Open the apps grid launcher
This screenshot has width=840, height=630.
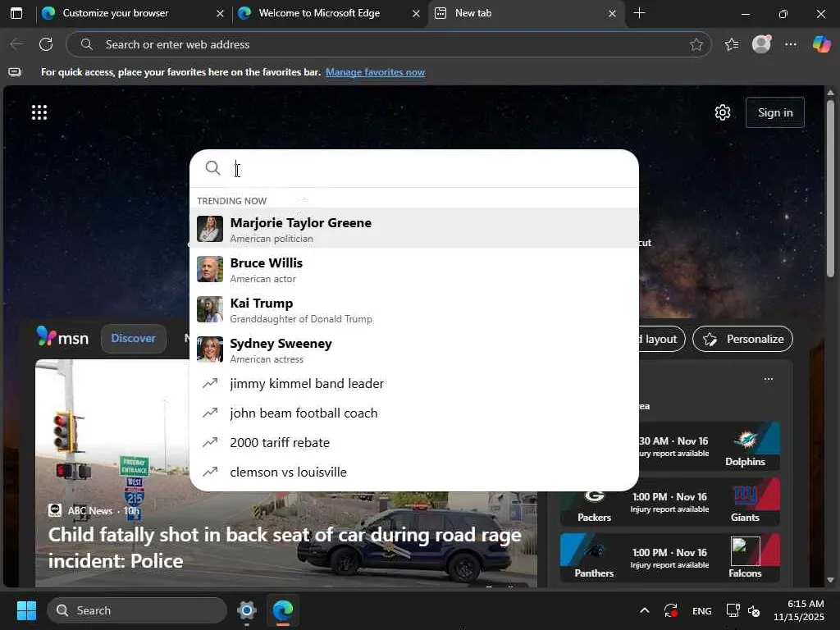tap(39, 112)
